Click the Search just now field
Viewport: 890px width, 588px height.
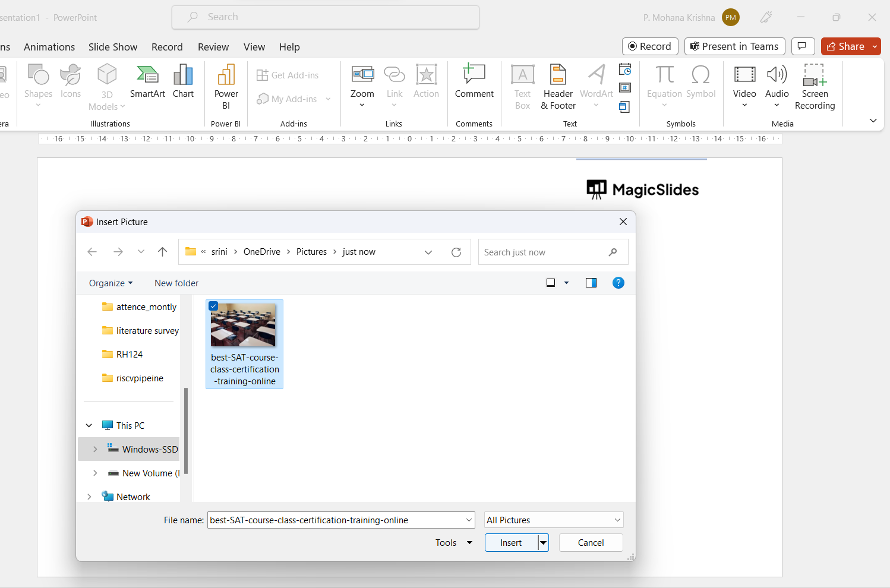click(x=544, y=252)
